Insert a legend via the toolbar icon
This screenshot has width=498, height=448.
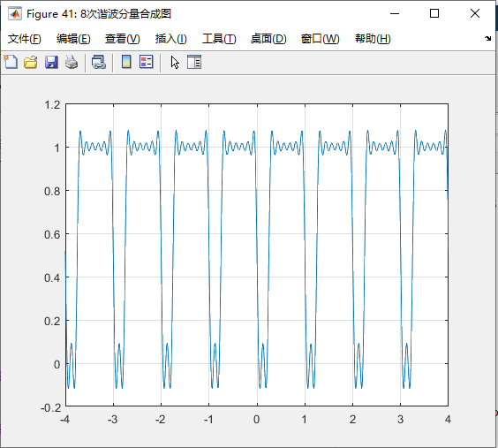click(147, 62)
